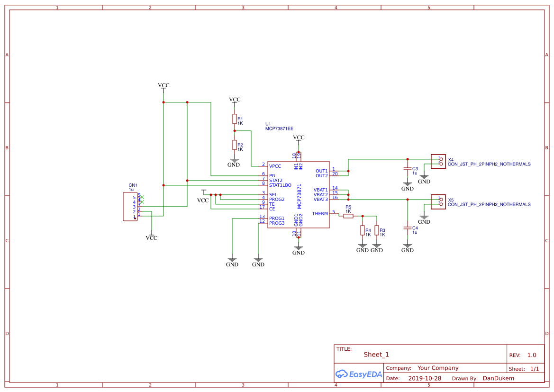
Task: Click the junction dot near C3 output net
Action: pyautogui.click(x=408, y=159)
